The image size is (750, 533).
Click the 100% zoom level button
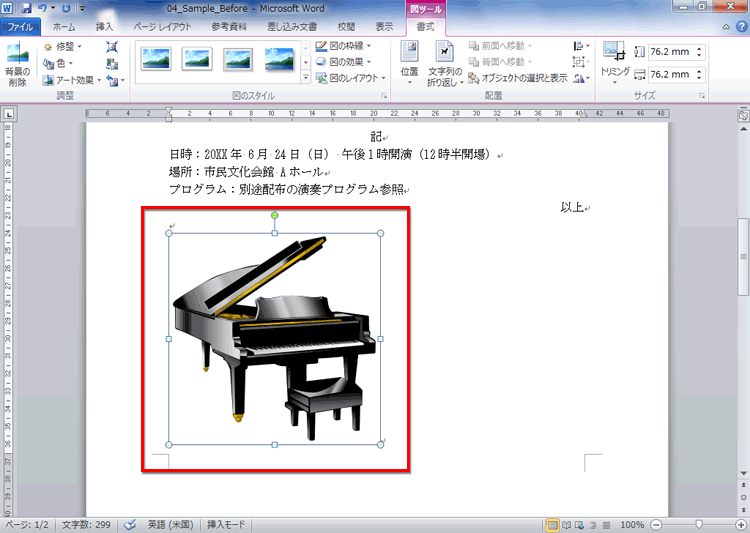pos(632,525)
